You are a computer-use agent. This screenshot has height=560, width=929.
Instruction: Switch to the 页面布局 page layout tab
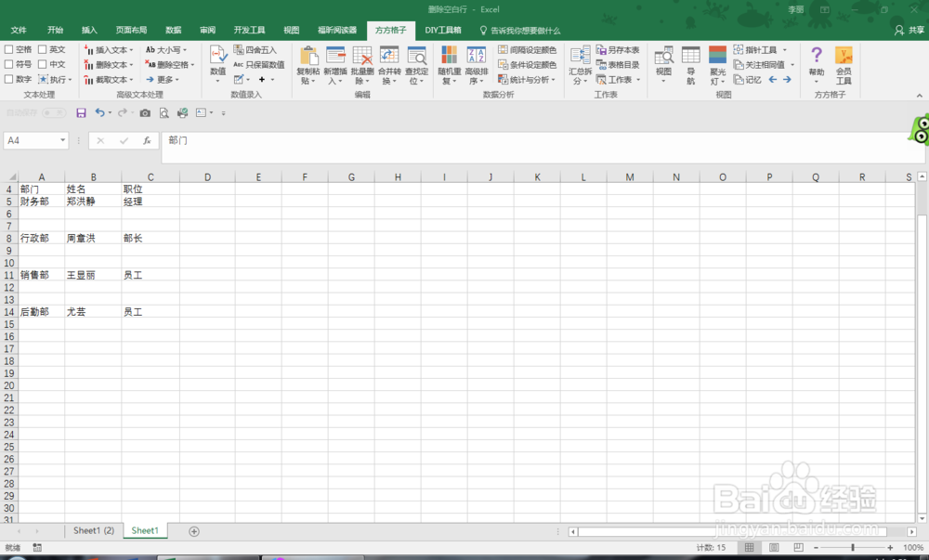point(131,31)
